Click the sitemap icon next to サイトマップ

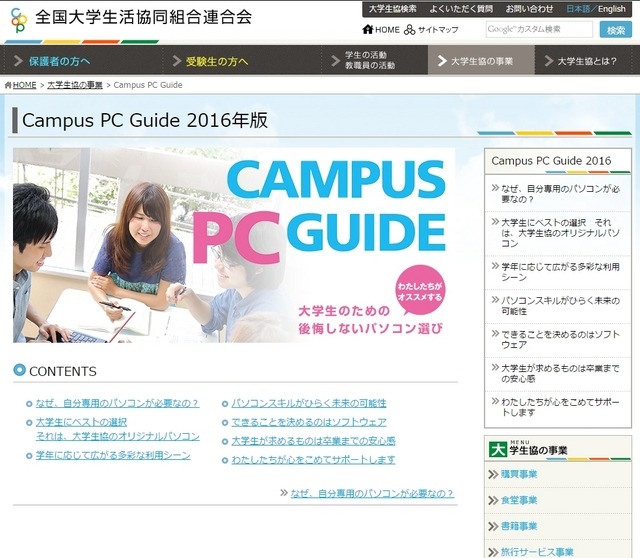coord(409,29)
